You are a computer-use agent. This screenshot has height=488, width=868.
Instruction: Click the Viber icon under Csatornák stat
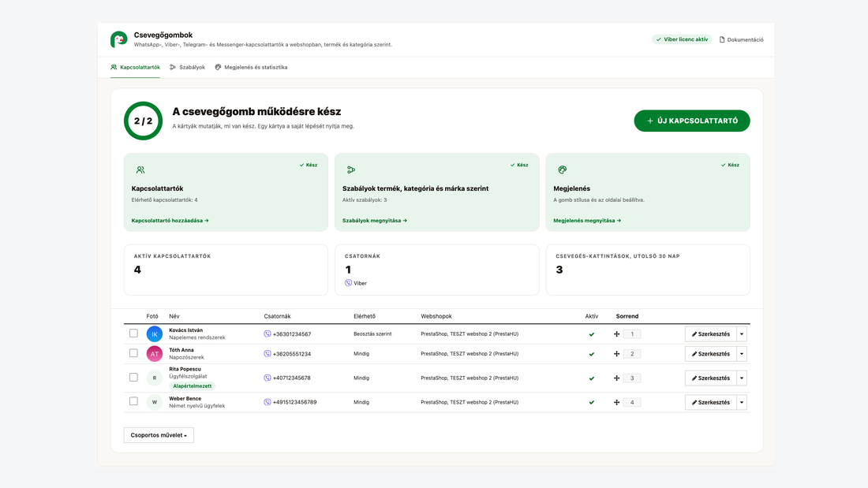tap(348, 283)
